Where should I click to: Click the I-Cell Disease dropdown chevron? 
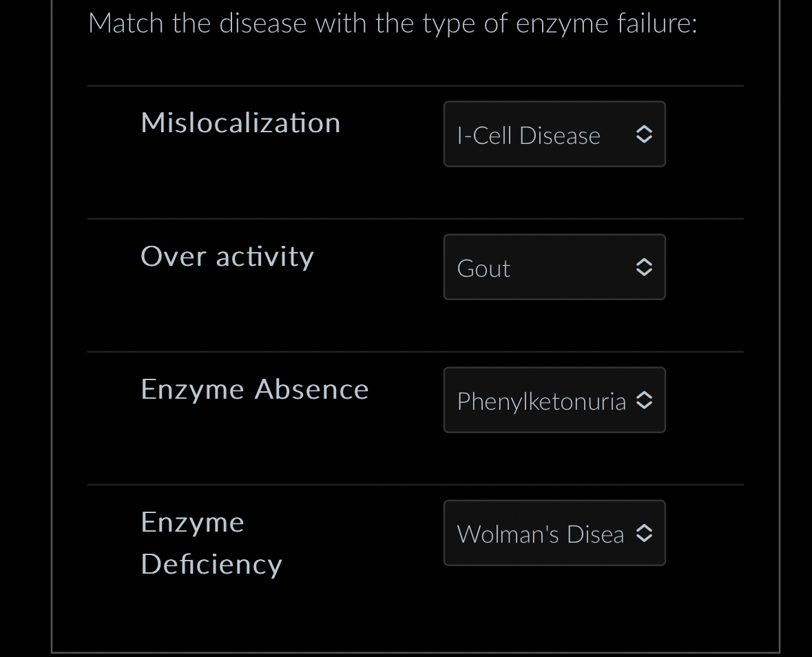(x=644, y=134)
